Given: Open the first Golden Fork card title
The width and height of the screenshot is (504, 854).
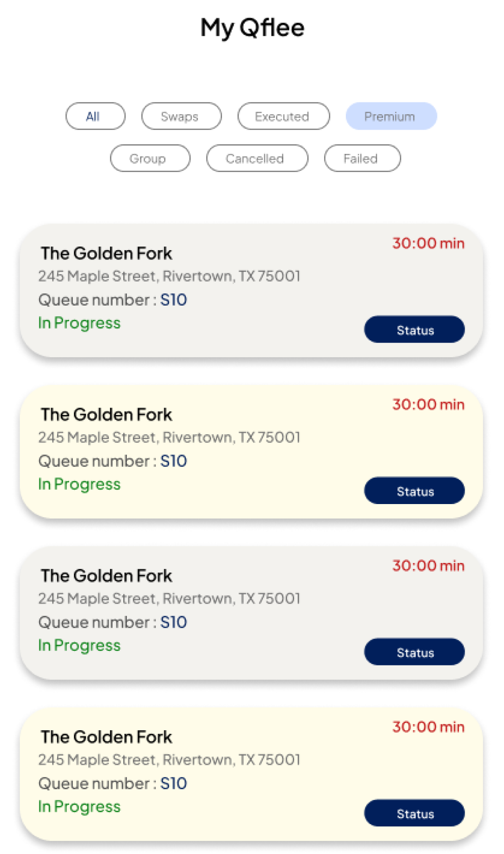Looking at the screenshot, I should [x=107, y=253].
